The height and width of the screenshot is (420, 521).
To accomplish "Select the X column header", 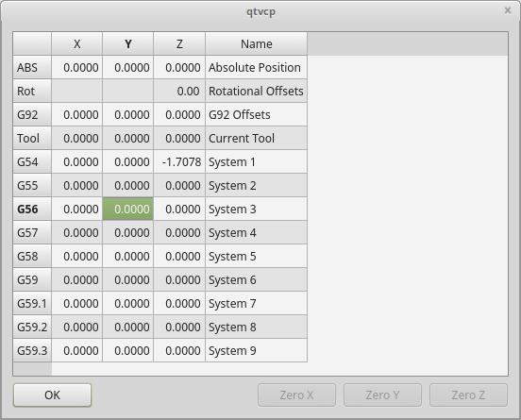I will coord(76,43).
